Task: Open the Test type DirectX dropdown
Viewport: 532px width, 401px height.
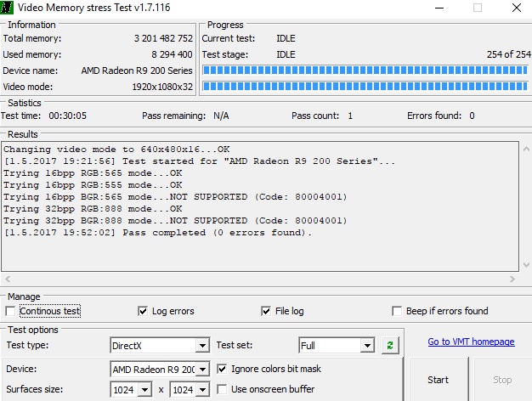Action: coord(202,346)
